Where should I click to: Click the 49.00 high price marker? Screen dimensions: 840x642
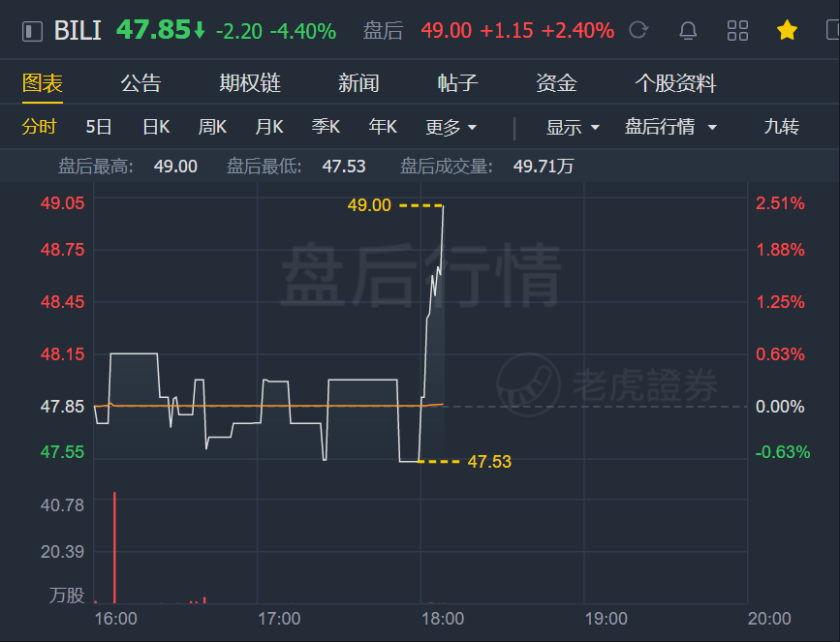(369, 205)
